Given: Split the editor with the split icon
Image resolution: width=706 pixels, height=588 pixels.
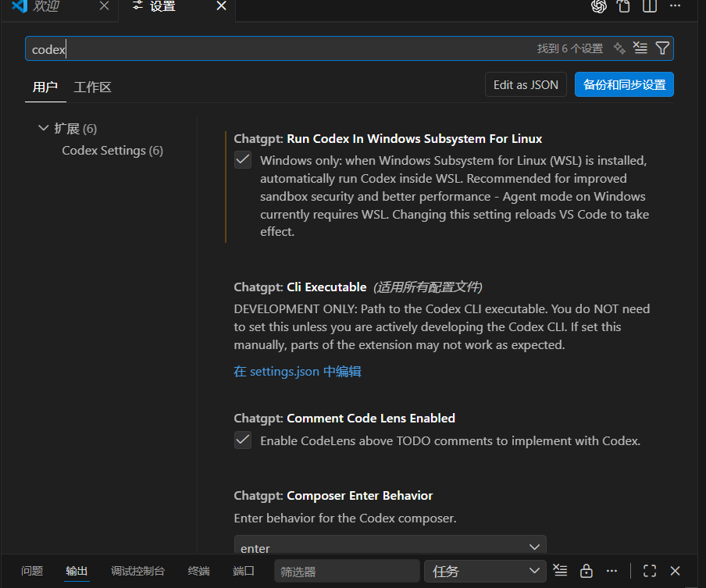Looking at the screenshot, I should (649, 6).
